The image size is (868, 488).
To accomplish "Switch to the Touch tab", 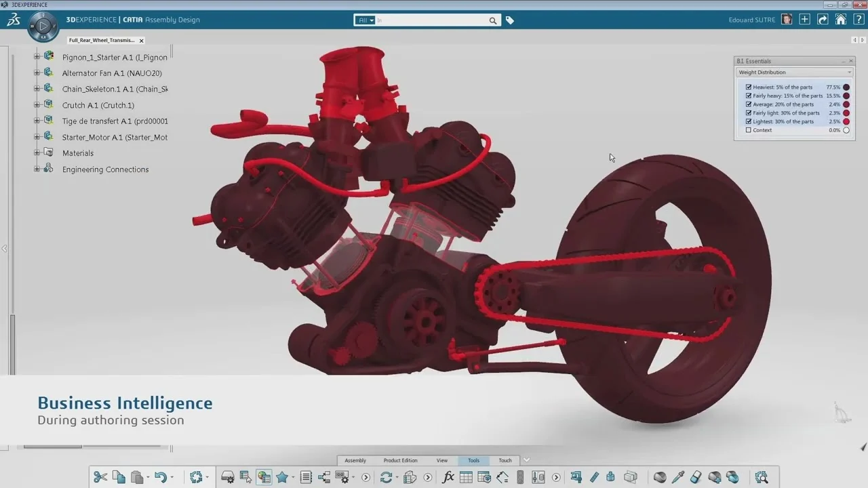I will [505, 460].
